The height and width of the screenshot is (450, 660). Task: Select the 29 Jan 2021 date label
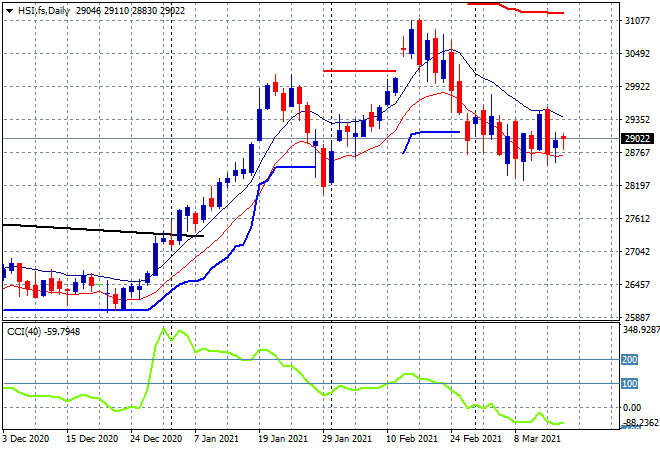(x=347, y=439)
